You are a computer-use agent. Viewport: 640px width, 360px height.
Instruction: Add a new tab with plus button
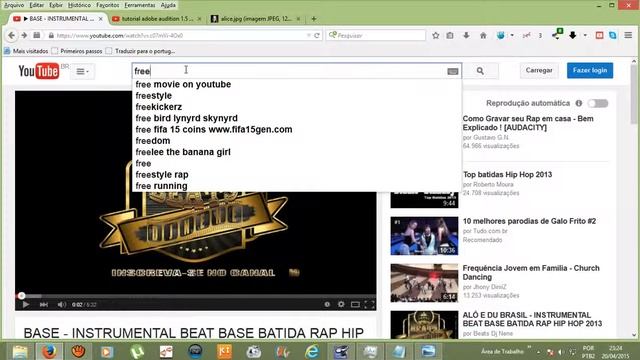(x=313, y=19)
